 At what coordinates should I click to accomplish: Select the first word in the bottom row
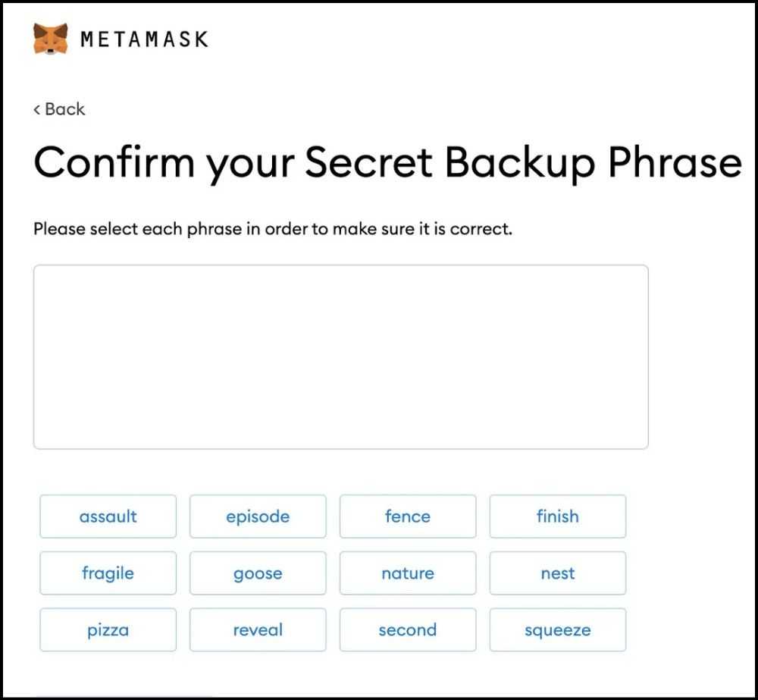[x=107, y=630]
